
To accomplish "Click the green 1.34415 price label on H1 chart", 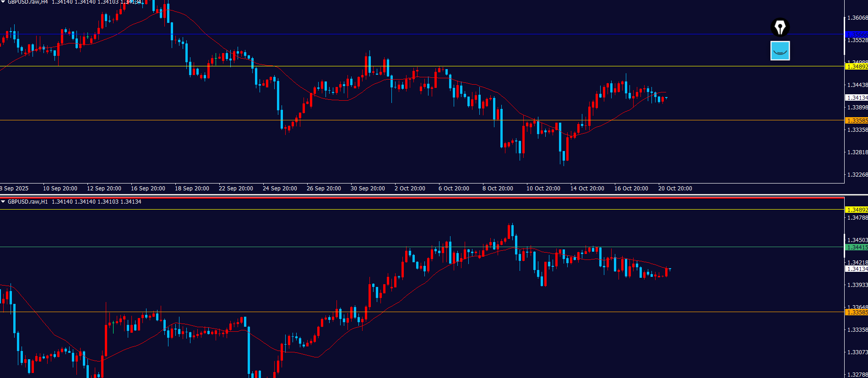I will [x=856, y=248].
